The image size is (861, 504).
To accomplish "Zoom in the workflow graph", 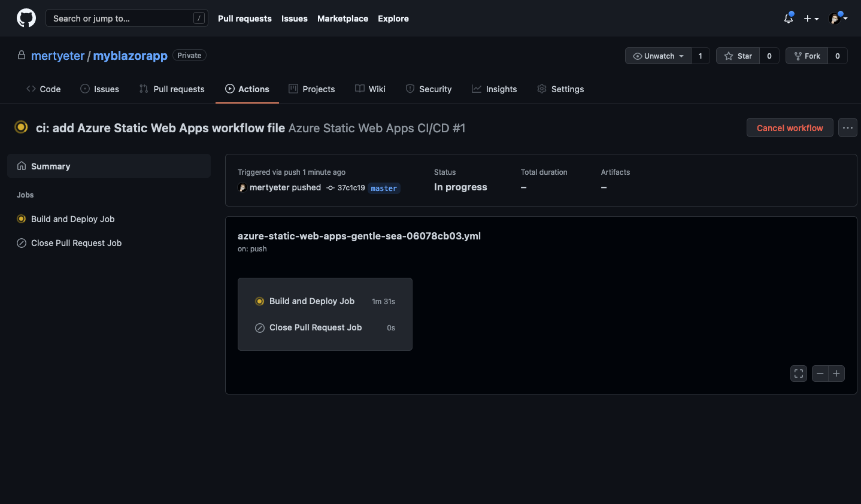I will pos(836,374).
